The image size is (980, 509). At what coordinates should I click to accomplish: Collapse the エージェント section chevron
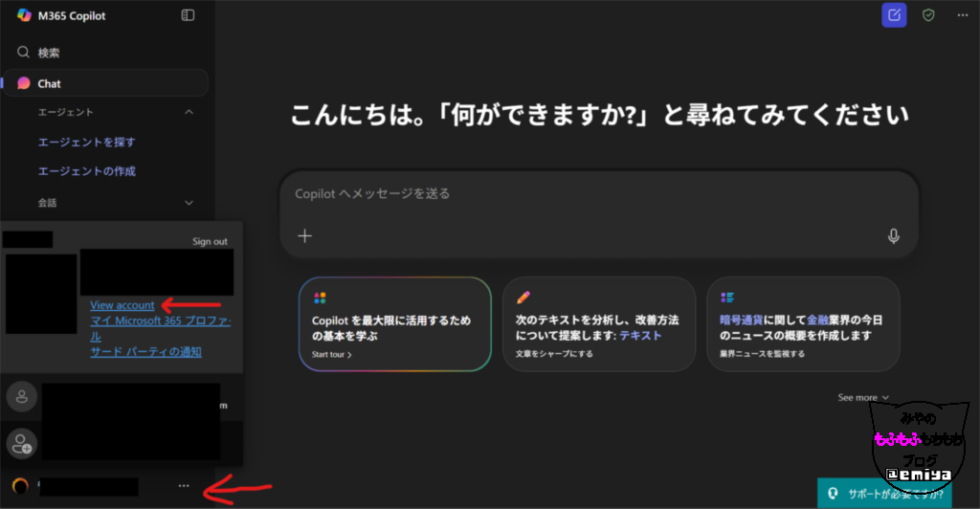(x=189, y=112)
